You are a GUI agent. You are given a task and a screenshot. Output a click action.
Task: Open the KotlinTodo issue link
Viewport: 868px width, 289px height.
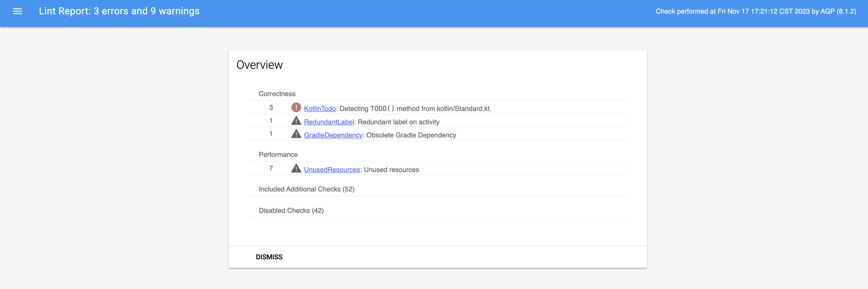click(x=319, y=108)
